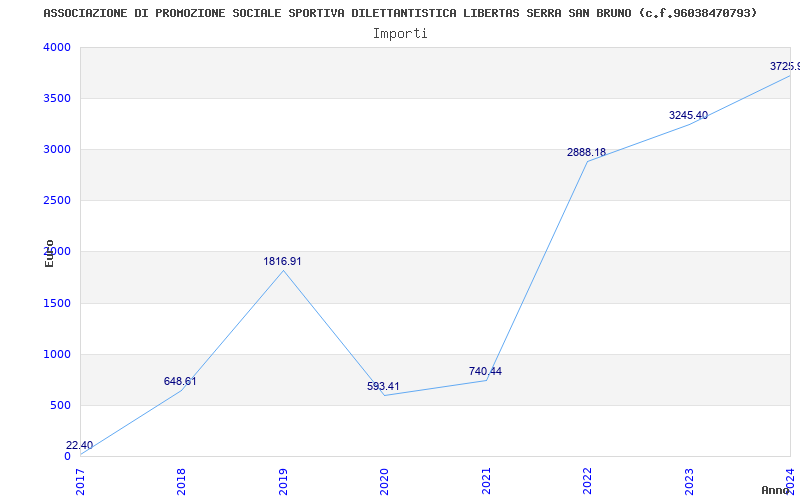
Task: Click the Anno x-axis title
Action: [x=774, y=490]
